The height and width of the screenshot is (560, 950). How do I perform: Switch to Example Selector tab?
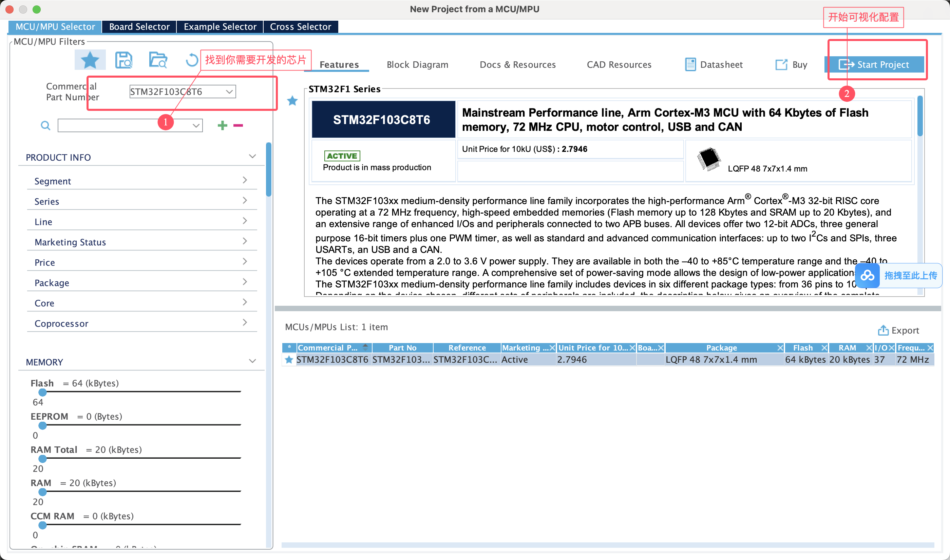click(x=220, y=27)
